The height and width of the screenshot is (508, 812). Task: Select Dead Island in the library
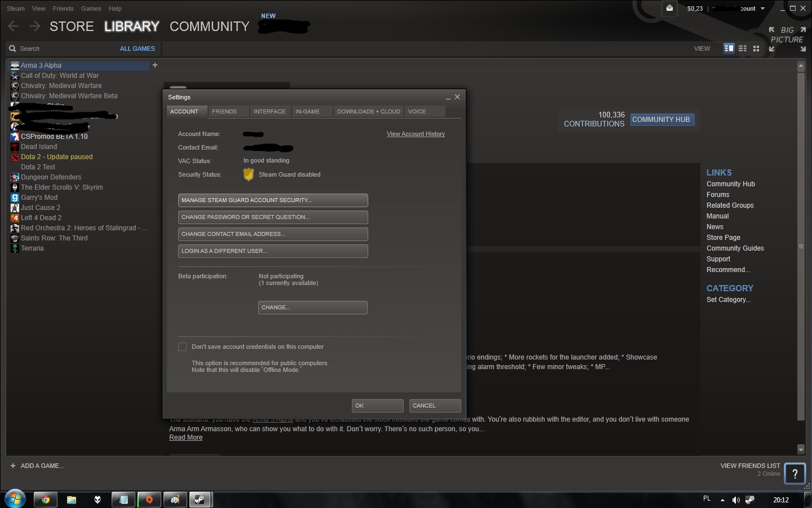[x=39, y=147]
